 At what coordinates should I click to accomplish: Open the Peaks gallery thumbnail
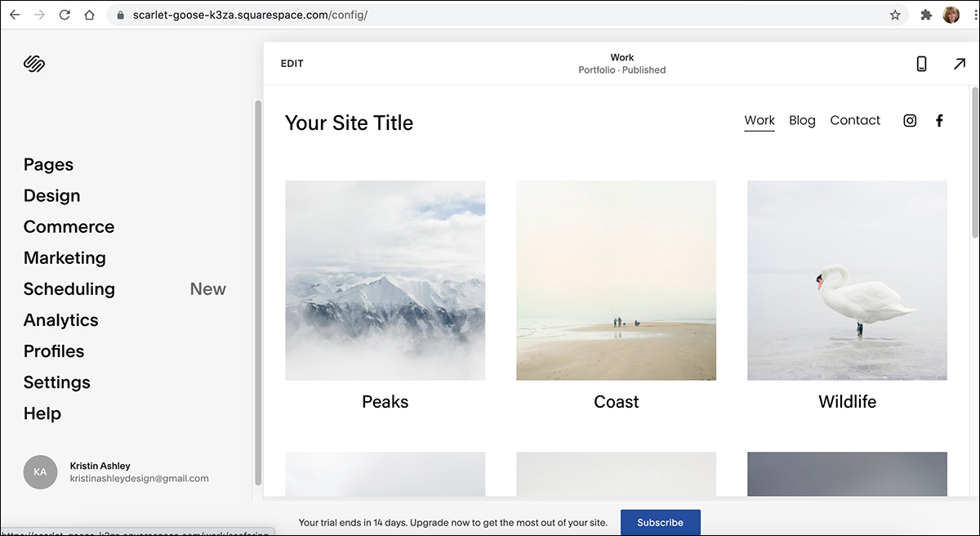click(385, 280)
